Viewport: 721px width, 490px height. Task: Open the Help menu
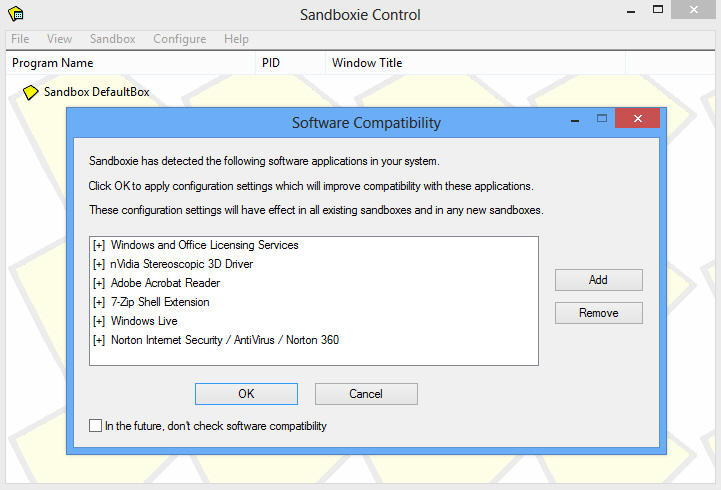coord(236,39)
